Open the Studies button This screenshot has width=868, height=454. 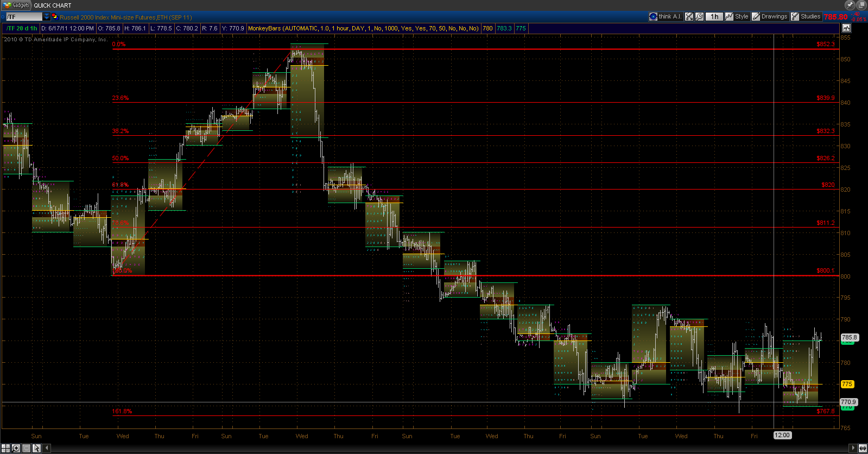(x=806, y=16)
